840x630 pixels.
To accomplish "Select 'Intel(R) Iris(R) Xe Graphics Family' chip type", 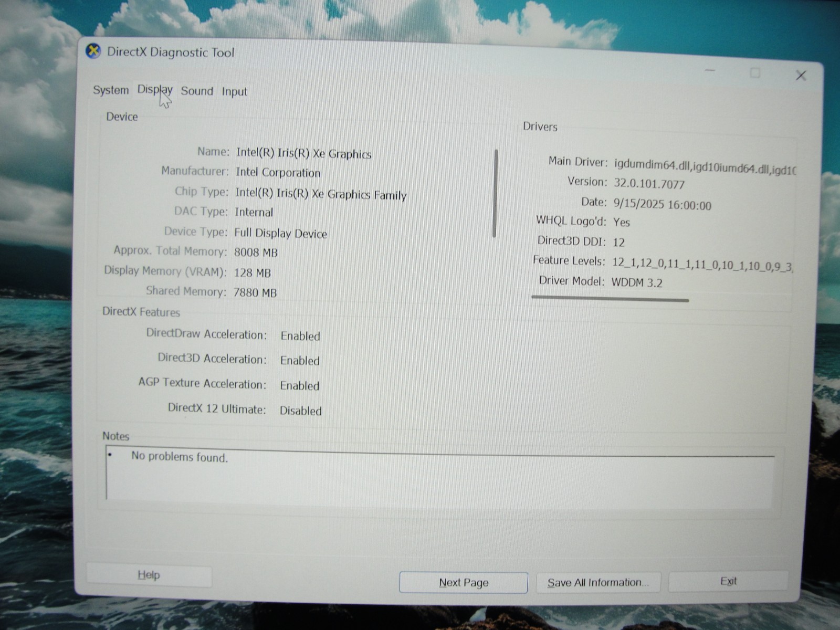I will (x=321, y=194).
